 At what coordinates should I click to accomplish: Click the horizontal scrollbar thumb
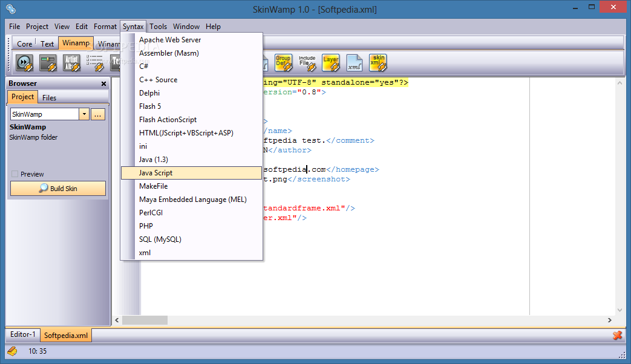tap(145, 320)
